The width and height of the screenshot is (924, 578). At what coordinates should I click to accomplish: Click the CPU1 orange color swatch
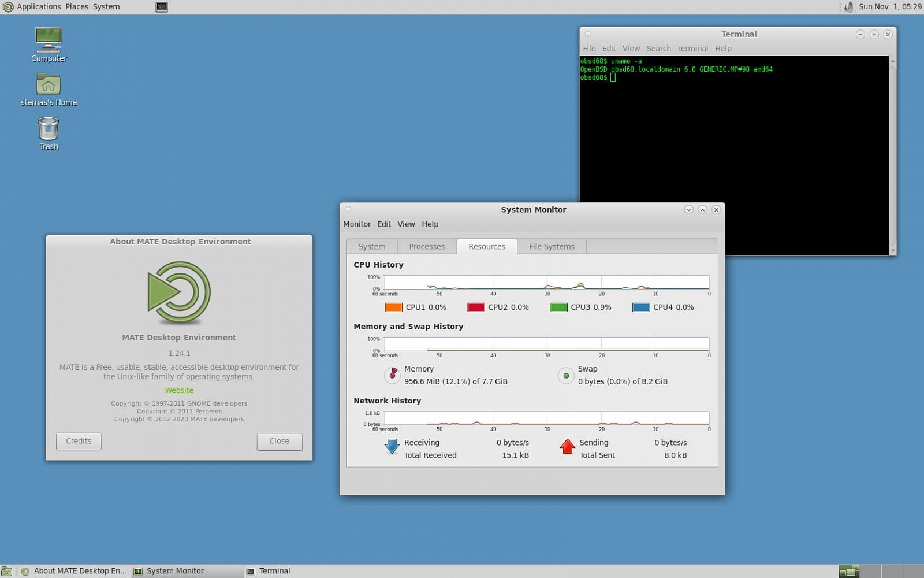coord(394,307)
